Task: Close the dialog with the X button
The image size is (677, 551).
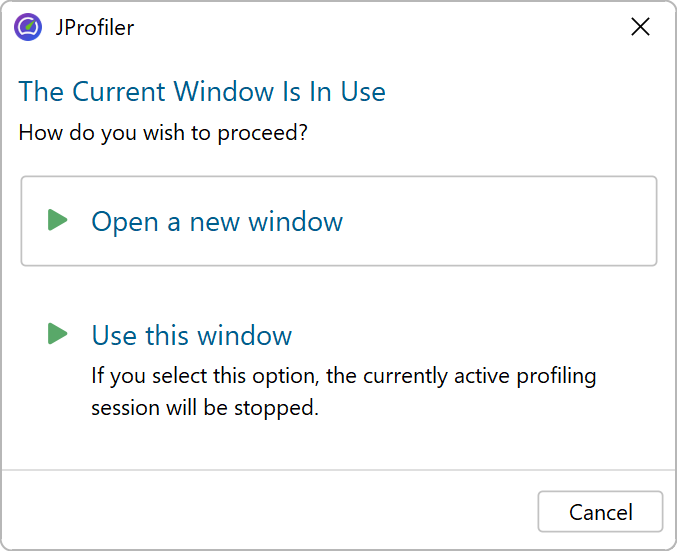Action: pos(640,27)
